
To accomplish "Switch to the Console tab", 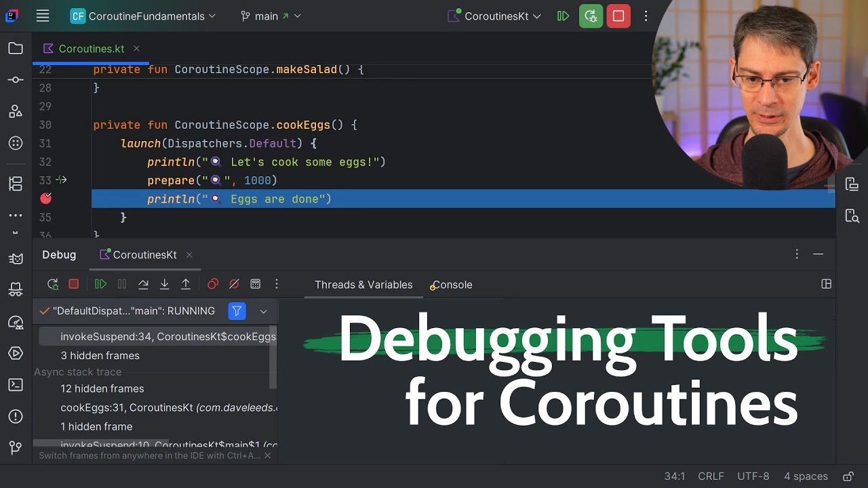I will 452,285.
